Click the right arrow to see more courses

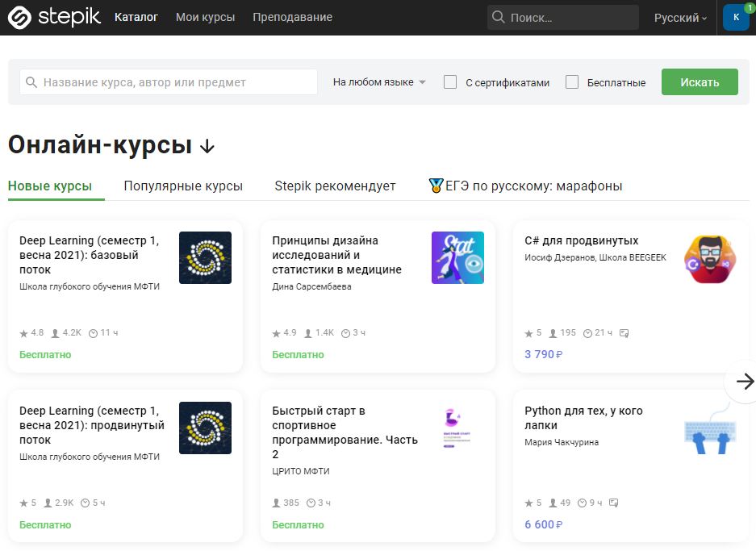coord(745,382)
